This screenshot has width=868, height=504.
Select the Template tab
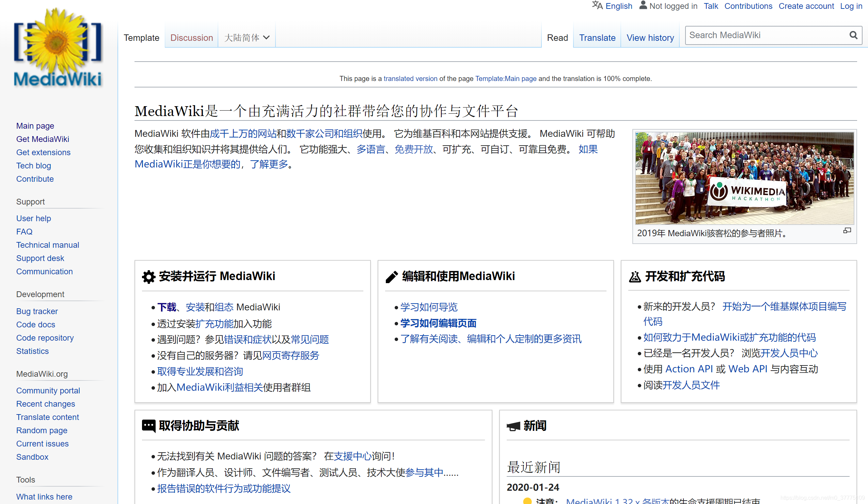click(x=141, y=37)
